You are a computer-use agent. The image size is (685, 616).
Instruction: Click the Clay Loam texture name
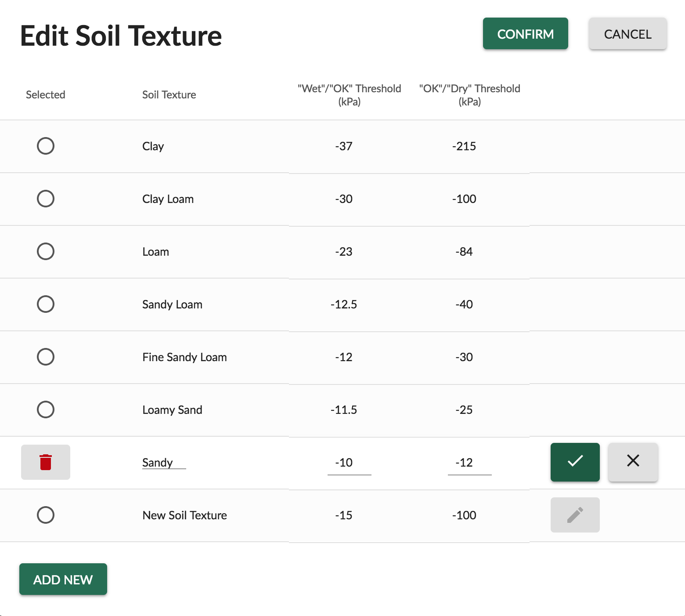coord(168,199)
